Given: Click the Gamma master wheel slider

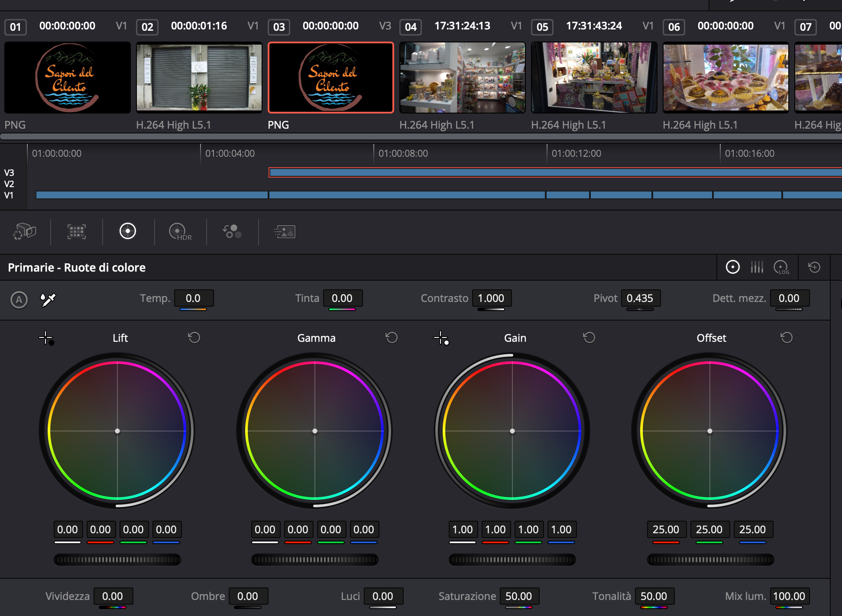Looking at the screenshot, I should coord(315,560).
